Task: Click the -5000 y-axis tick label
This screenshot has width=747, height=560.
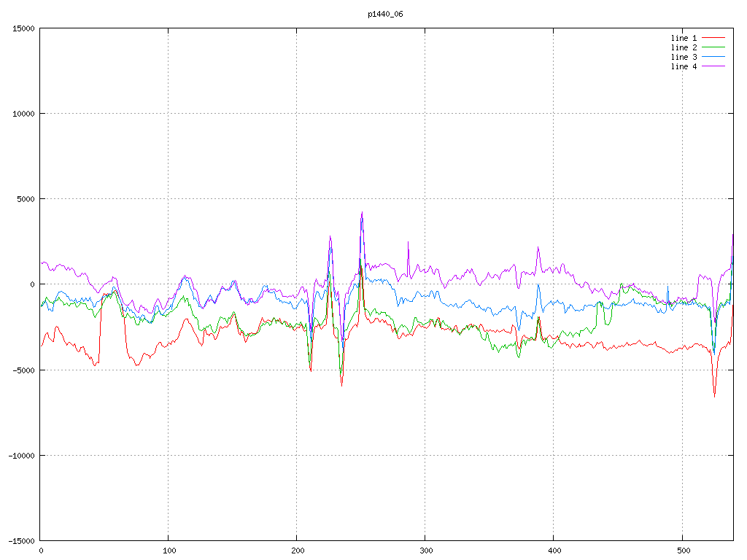Action: pos(23,370)
